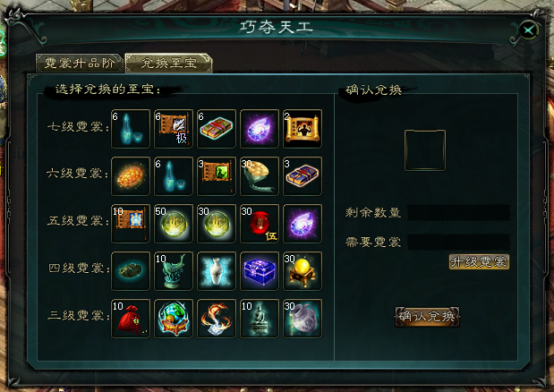
Task: Choose the white porcelain vase item
Action: [x=217, y=271]
